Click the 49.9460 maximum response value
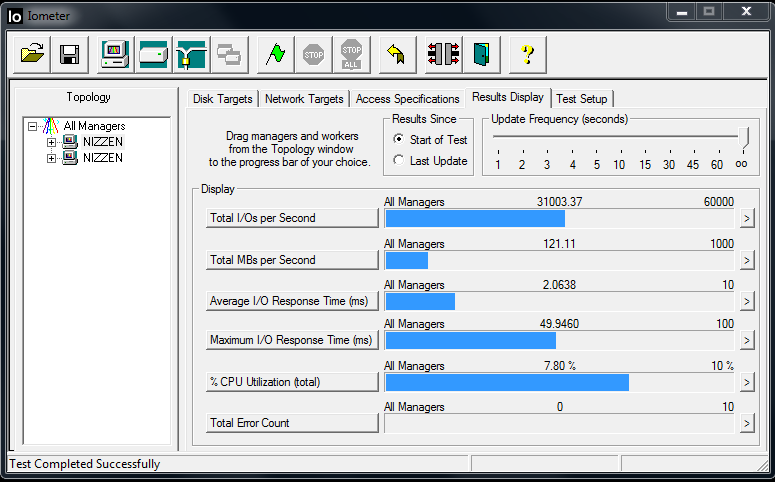The height and width of the screenshot is (482, 775). (x=559, y=324)
